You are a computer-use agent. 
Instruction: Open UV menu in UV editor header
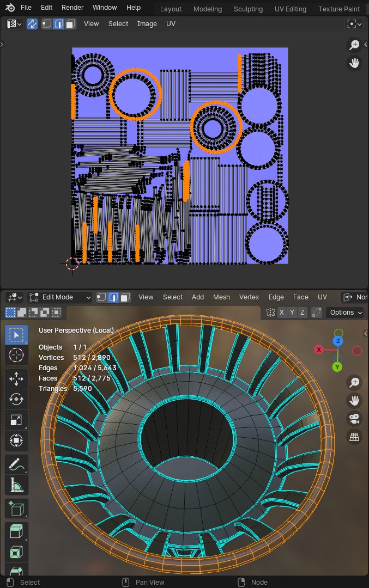171,24
